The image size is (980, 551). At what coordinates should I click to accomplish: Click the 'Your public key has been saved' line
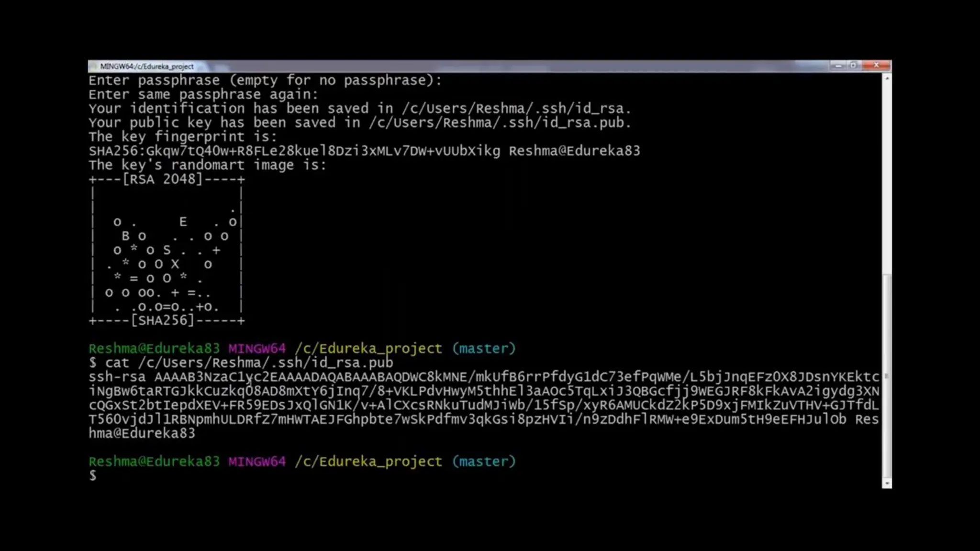(360, 123)
